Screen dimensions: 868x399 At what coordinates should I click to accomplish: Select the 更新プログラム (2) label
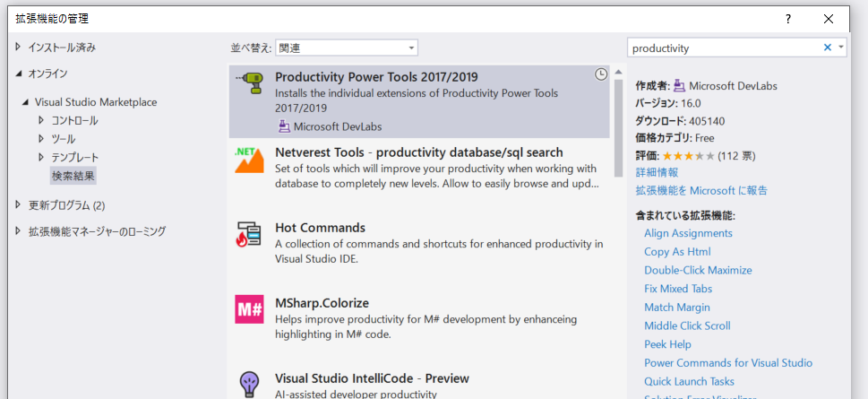tap(67, 205)
